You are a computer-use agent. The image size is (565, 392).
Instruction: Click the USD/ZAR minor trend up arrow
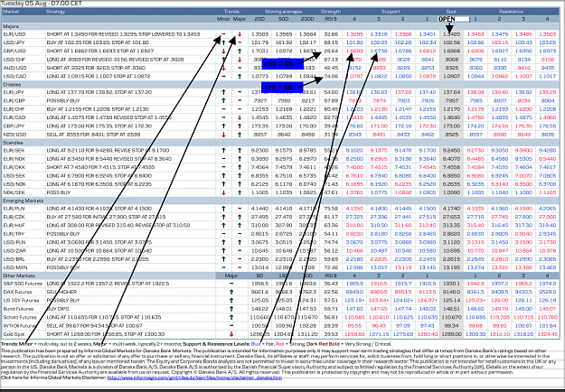coord(223,250)
